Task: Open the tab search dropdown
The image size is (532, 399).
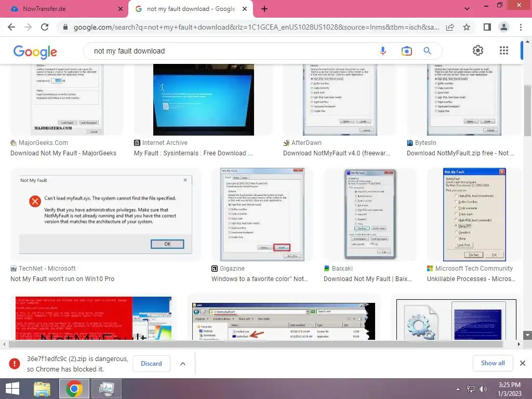Action: click(x=467, y=9)
